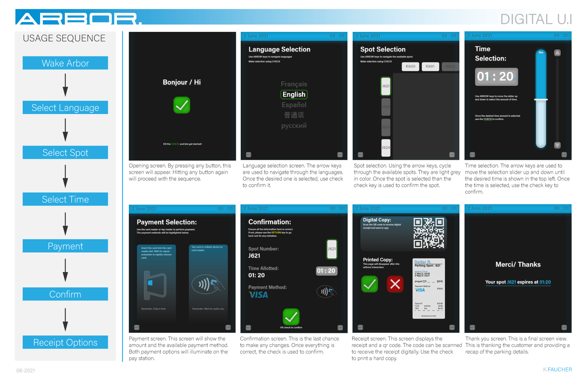Click the slider up arrow on Time Selection
The height and width of the screenshot is (392, 588).
(x=557, y=53)
